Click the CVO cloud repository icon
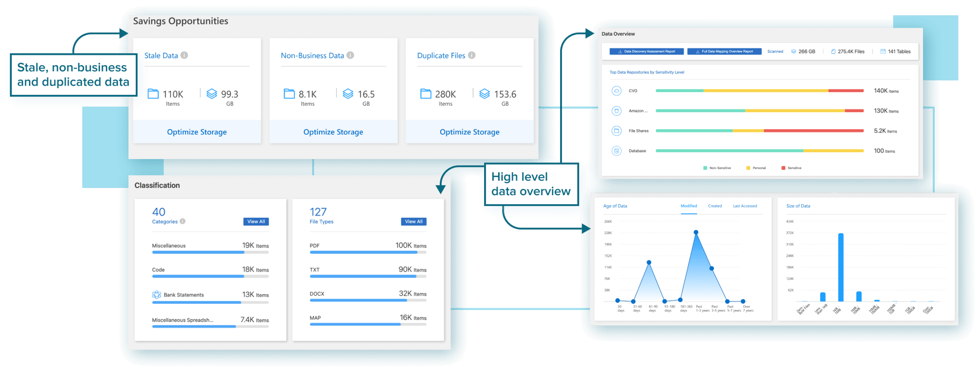Screen dimensions: 980x371 (617, 91)
